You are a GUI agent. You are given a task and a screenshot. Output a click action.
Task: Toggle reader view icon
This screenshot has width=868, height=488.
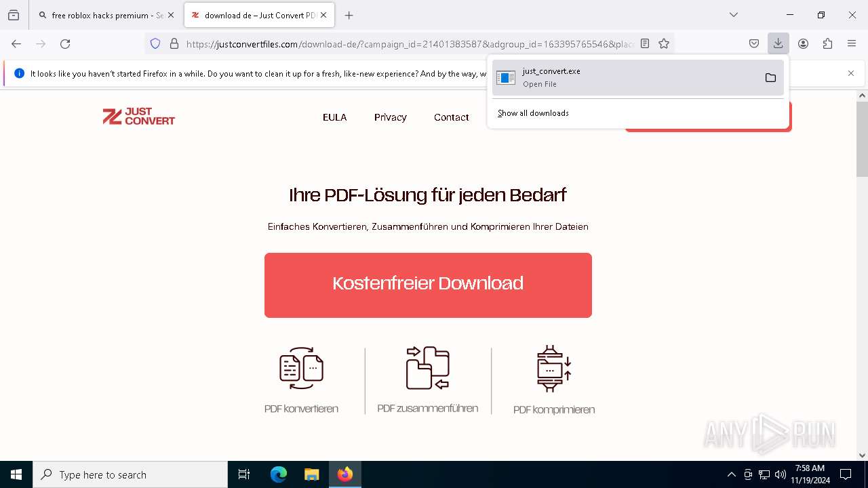(x=645, y=44)
